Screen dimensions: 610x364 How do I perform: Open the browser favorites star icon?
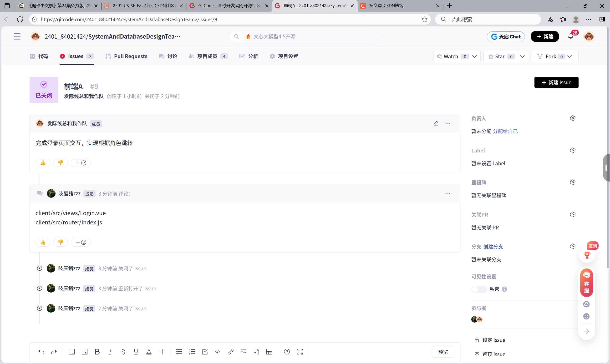coord(425,19)
